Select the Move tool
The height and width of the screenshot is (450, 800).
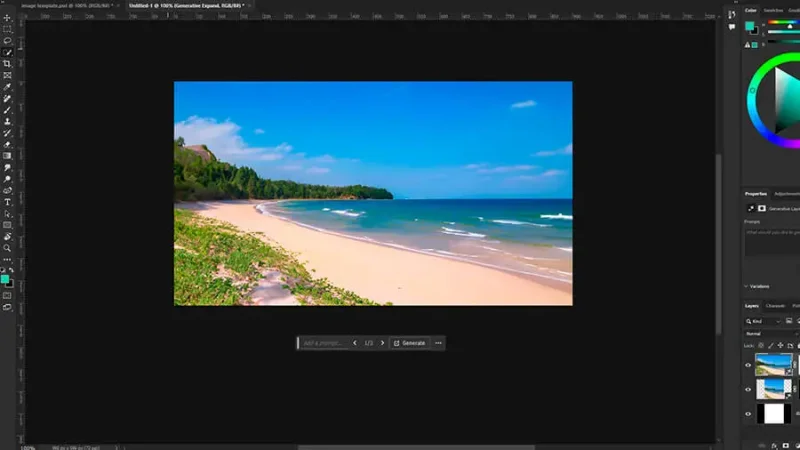click(7, 18)
